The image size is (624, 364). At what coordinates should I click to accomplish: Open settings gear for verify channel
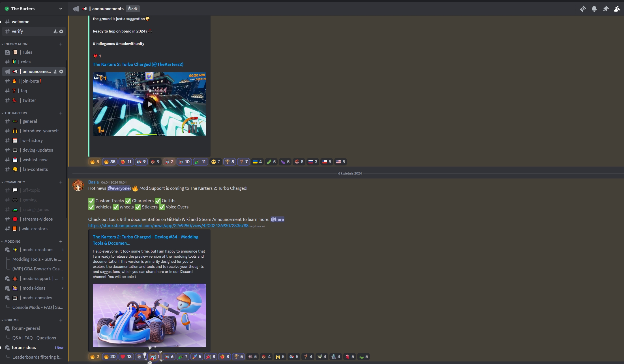[61, 31]
